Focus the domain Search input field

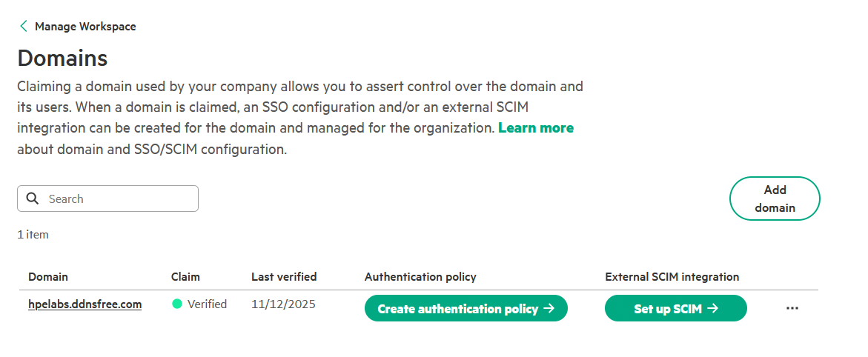point(119,198)
